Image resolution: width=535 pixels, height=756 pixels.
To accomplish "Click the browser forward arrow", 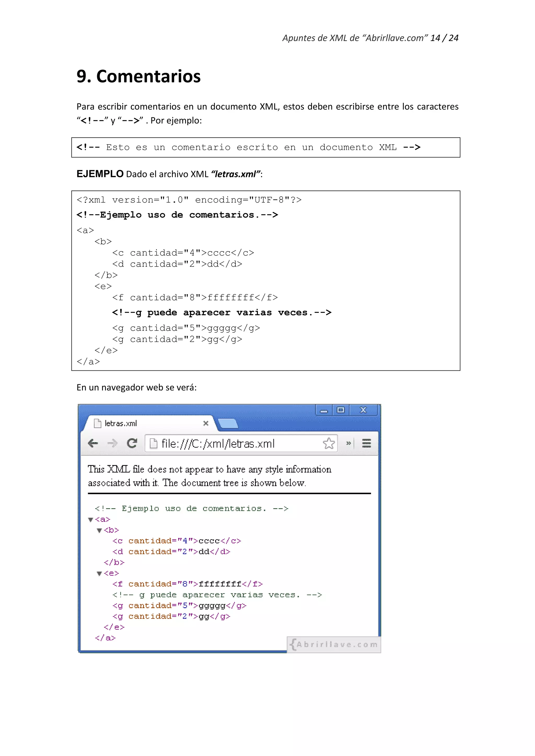I will [112, 443].
